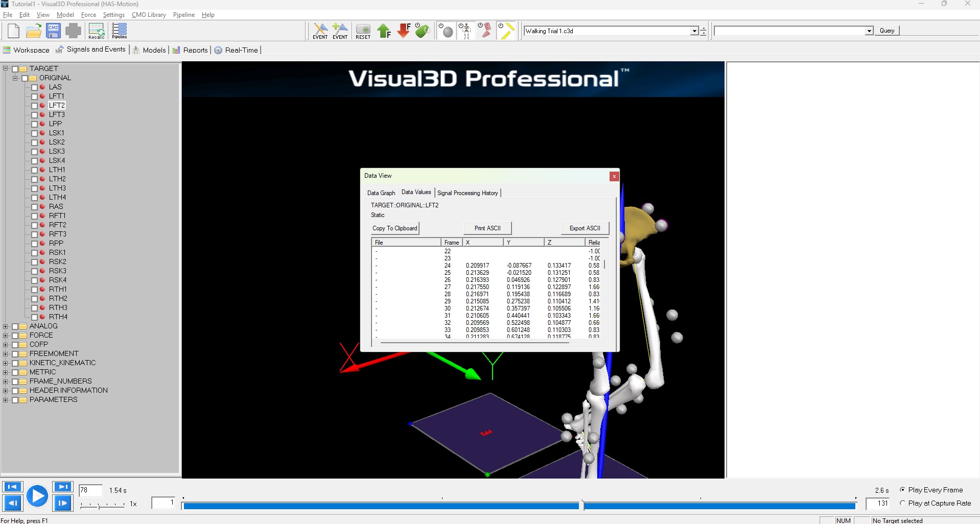This screenshot has width=980, height=524.
Task: Step forward one frame button
Action: pos(63,504)
